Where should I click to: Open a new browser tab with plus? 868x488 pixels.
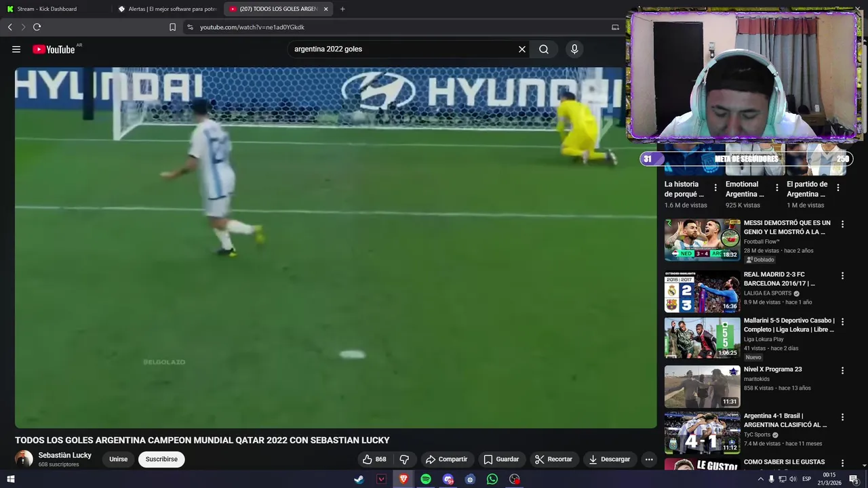pyautogui.click(x=342, y=9)
